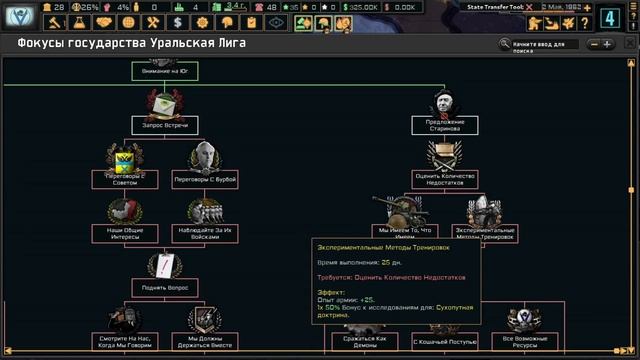Image resolution: width=640 pixels, height=360 pixels.
Task: Open the intelligence eye menu
Action: (276, 23)
